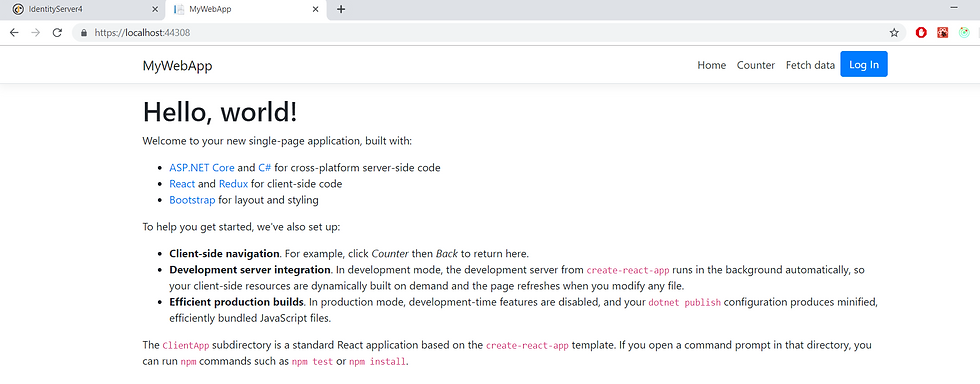Image resolution: width=980 pixels, height=384 pixels.
Task: Click the browser forward arrow
Action: [36, 33]
